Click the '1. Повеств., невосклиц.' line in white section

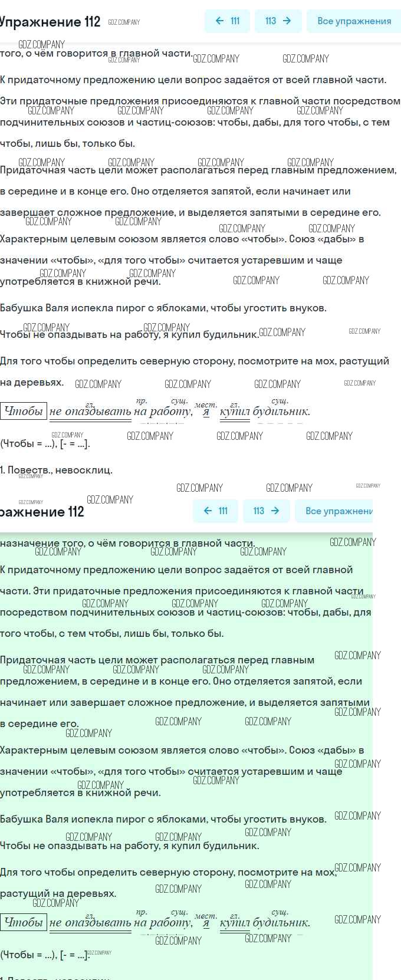[x=57, y=470]
